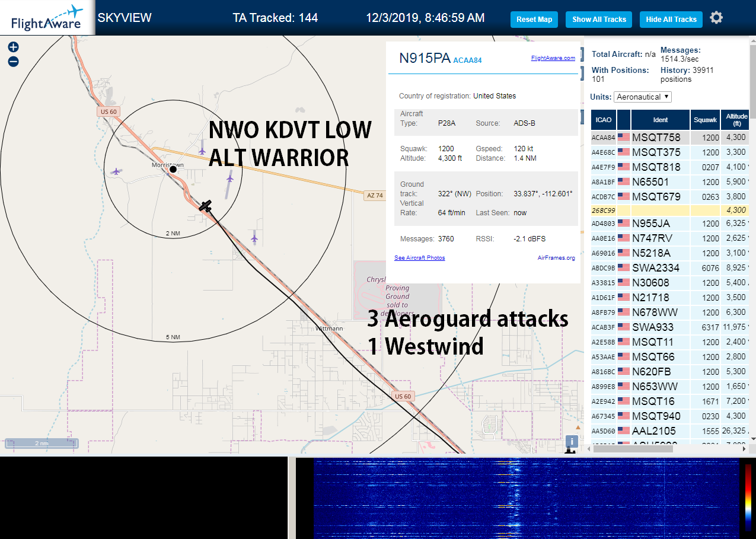Screen dimensions: 756x539
Task: Click the Reset Map button
Action: (534, 20)
